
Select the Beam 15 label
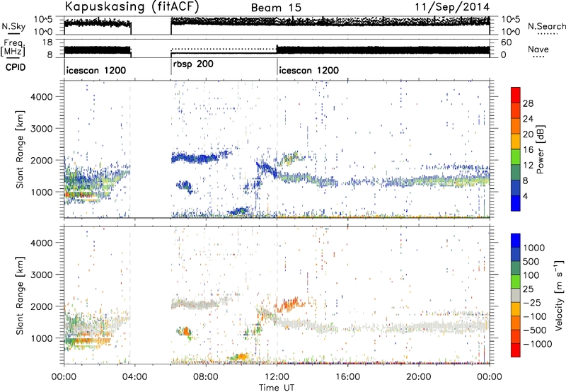[x=276, y=8]
